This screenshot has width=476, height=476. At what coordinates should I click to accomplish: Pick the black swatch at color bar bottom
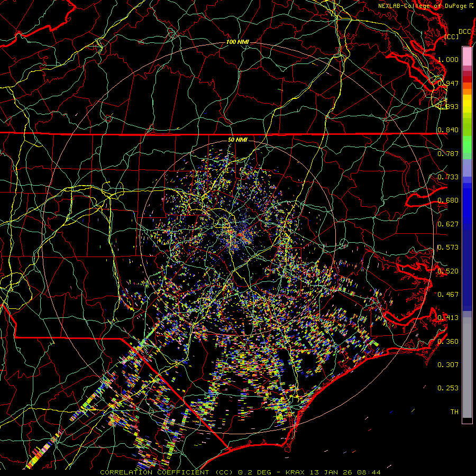coord(467,420)
